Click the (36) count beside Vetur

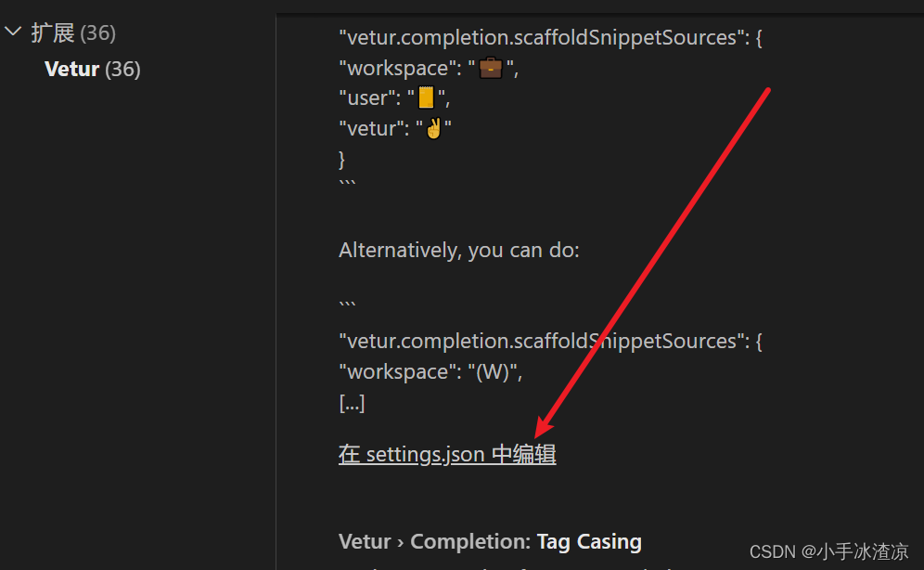tap(122, 70)
